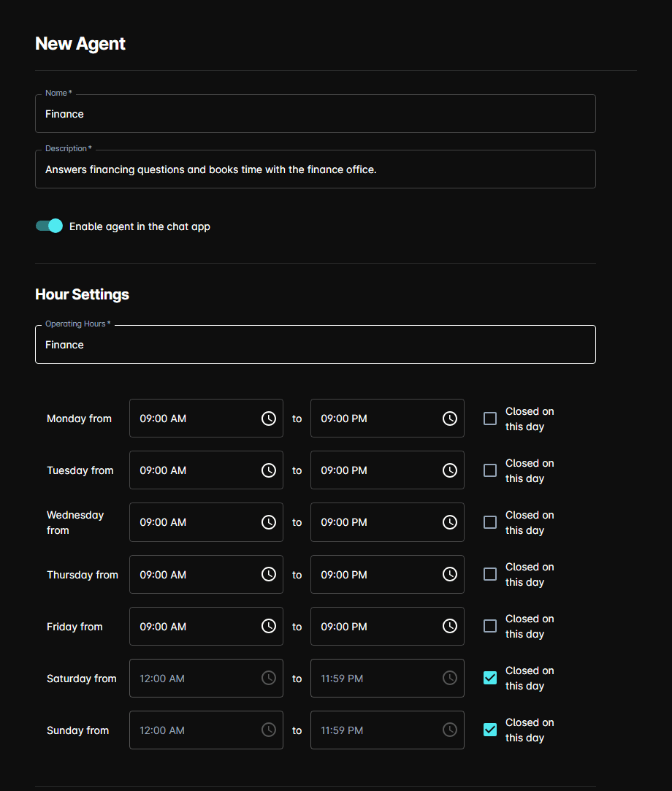Click Sunday start time clock icon
The image size is (672, 791).
tap(268, 730)
